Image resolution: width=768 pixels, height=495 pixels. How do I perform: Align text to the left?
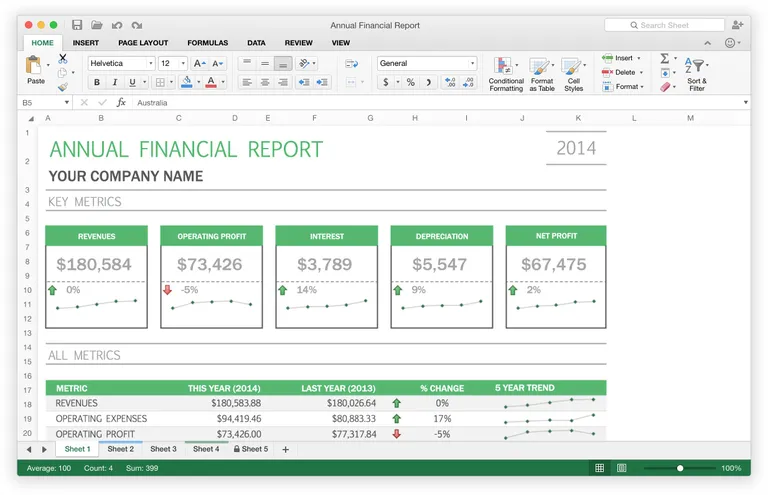click(247, 82)
